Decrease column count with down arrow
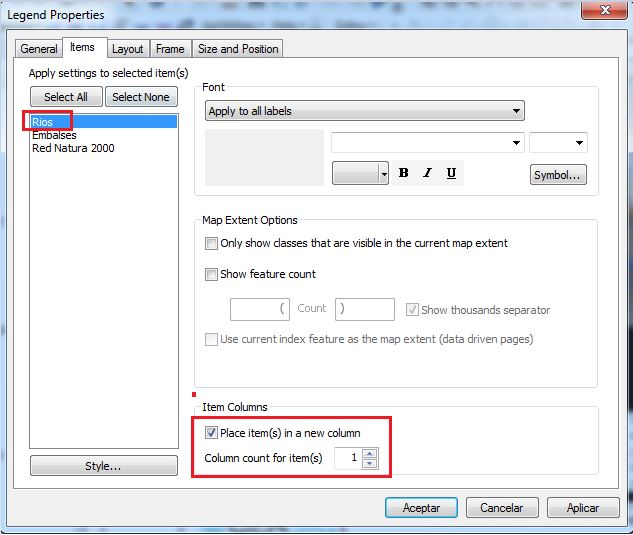This screenshot has height=535, width=633. click(370, 463)
